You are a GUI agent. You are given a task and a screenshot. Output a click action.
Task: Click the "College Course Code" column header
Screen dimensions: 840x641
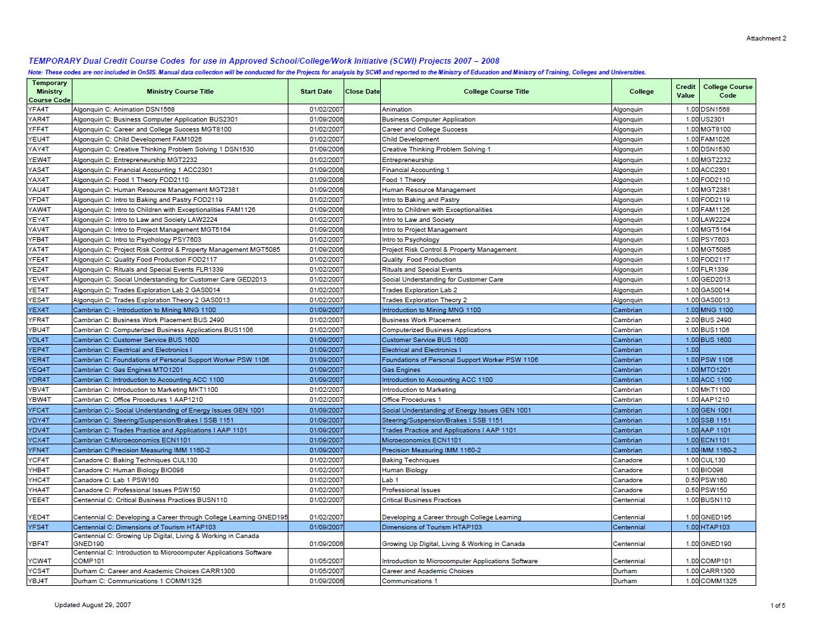(x=727, y=91)
